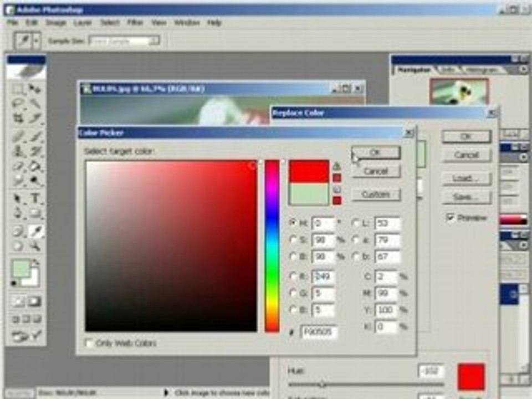The image size is (532, 399).
Task: Select the Brush tool
Action: click(34, 136)
